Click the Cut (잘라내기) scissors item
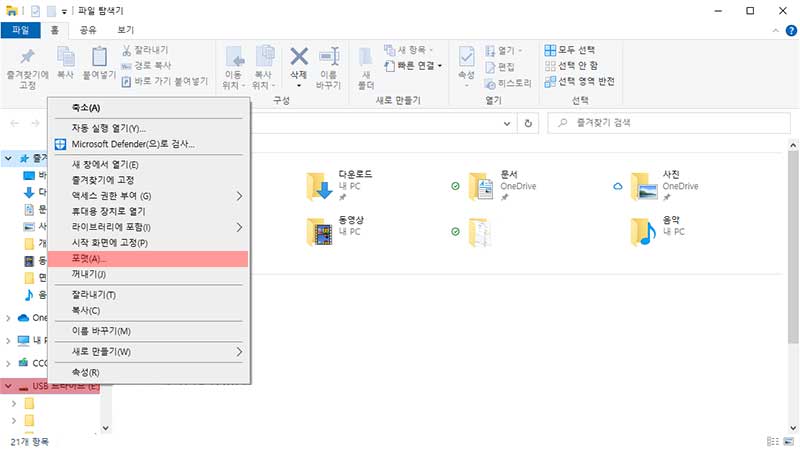The image size is (800, 451). click(145, 50)
